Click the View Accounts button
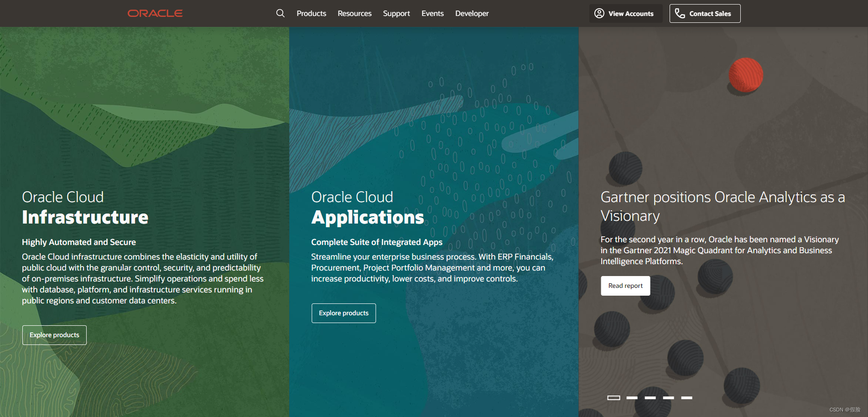 tap(625, 13)
